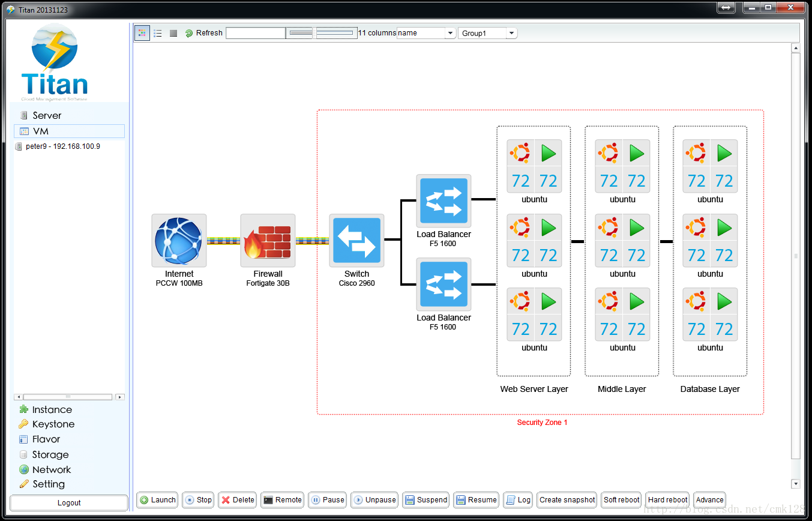
Task: Suspend the selected VM
Action: (x=426, y=500)
